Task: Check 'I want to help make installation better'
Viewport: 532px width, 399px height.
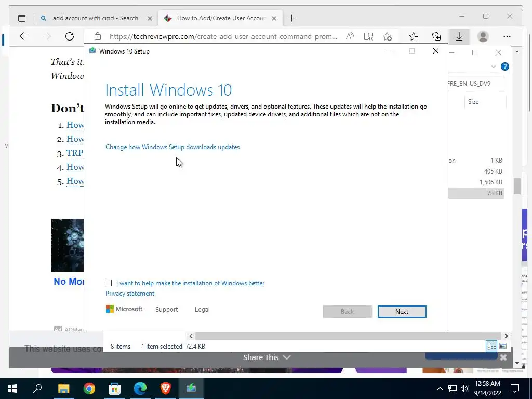Action: [x=108, y=283]
